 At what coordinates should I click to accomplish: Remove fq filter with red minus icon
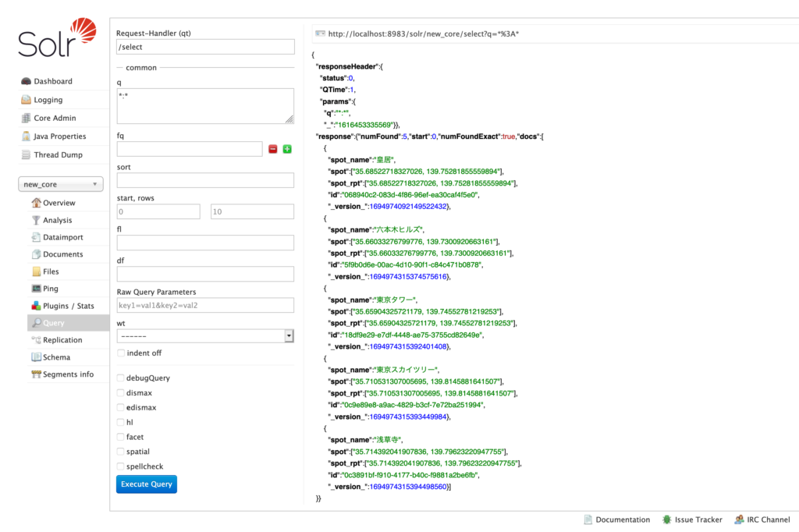(273, 149)
